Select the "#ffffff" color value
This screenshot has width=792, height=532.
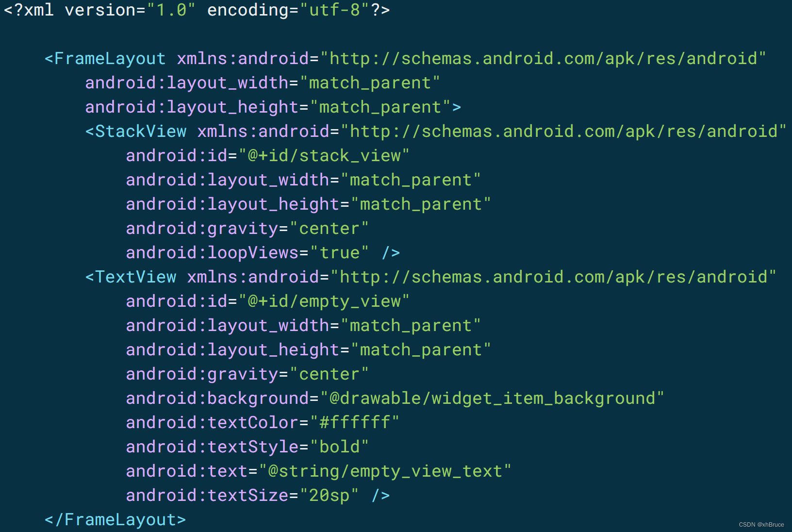click(354, 423)
